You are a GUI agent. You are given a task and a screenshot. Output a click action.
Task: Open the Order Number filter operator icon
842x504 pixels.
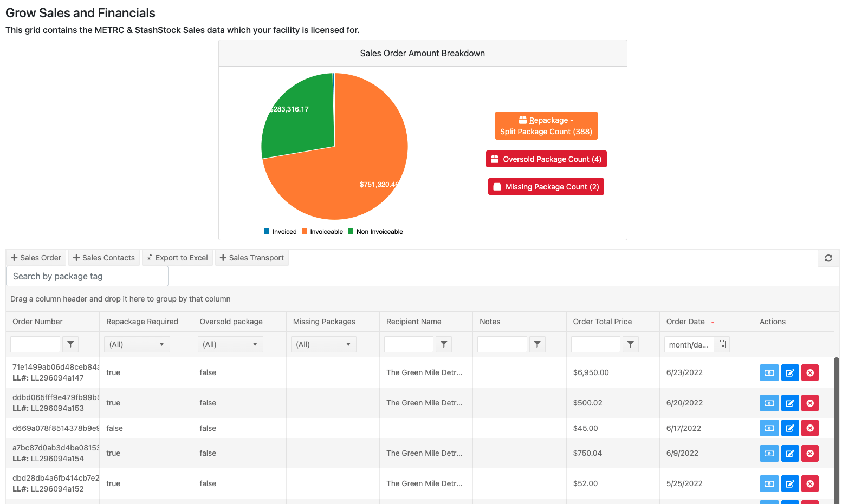click(70, 344)
